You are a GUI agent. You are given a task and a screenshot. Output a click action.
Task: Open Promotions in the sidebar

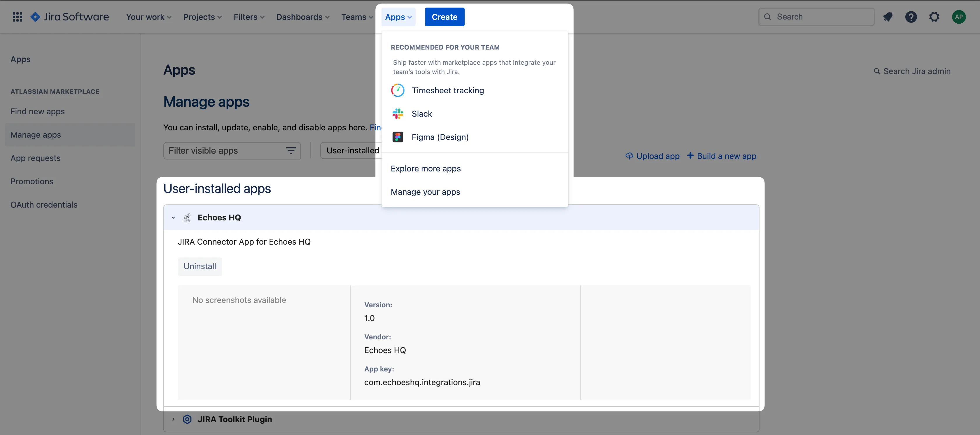70,181
